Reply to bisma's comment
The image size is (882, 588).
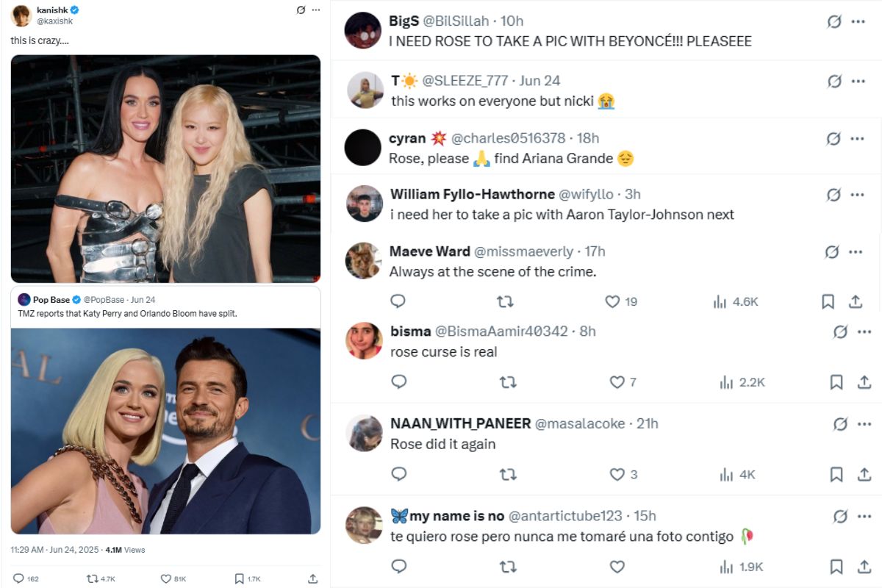399,382
